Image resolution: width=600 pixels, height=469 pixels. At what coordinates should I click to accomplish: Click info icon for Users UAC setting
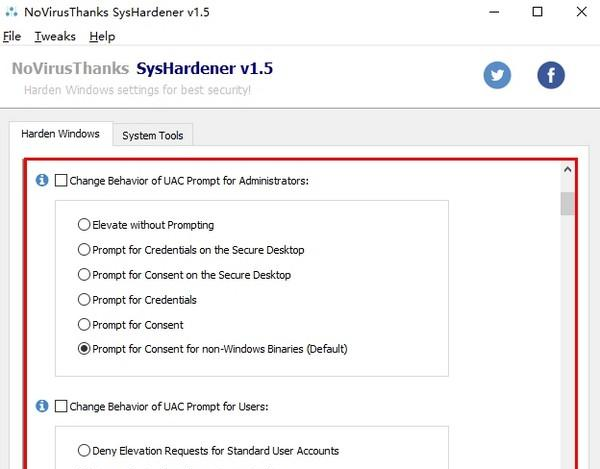[42, 407]
